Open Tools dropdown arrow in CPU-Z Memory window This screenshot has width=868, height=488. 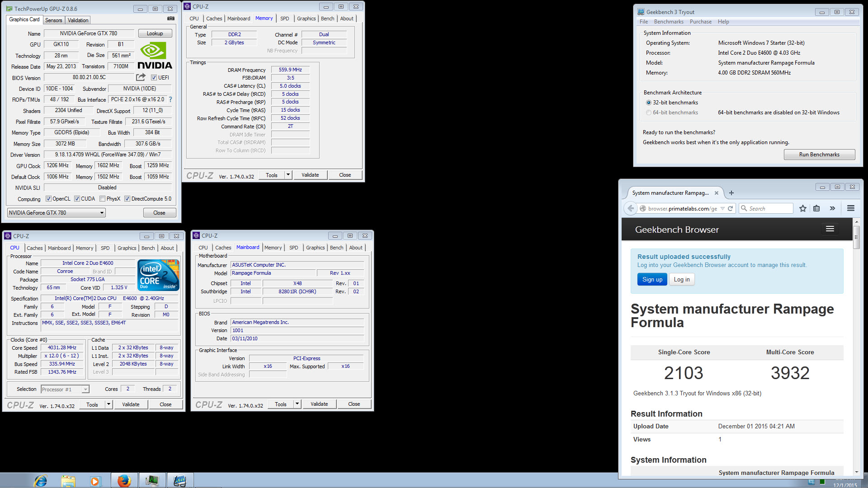(x=288, y=175)
